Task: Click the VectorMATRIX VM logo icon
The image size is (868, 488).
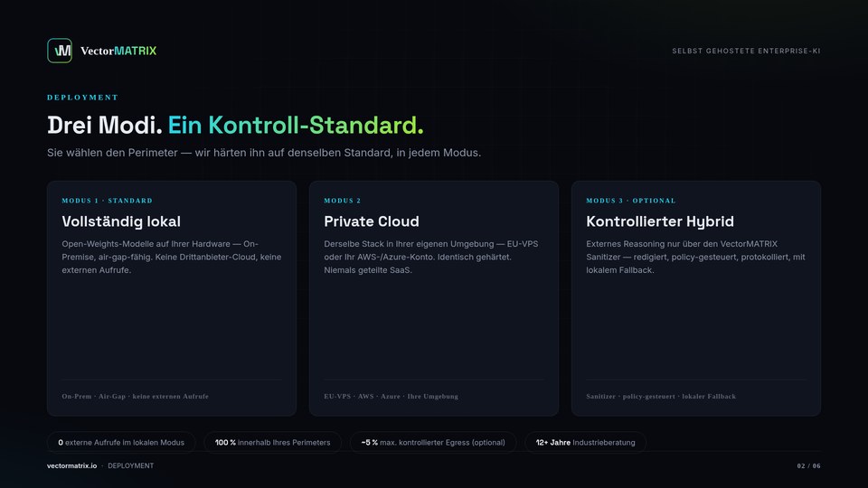Action: point(60,51)
